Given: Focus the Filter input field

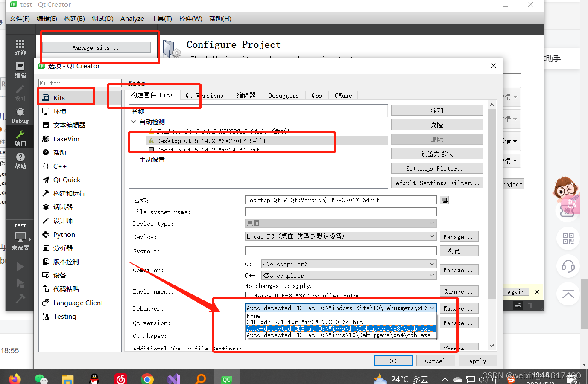Looking at the screenshot, I should pyautogui.click(x=80, y=83).
